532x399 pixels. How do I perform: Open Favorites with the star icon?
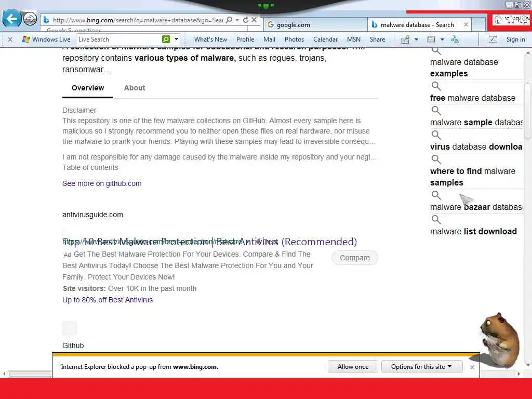pyautogui.click(x=510, y=20)
